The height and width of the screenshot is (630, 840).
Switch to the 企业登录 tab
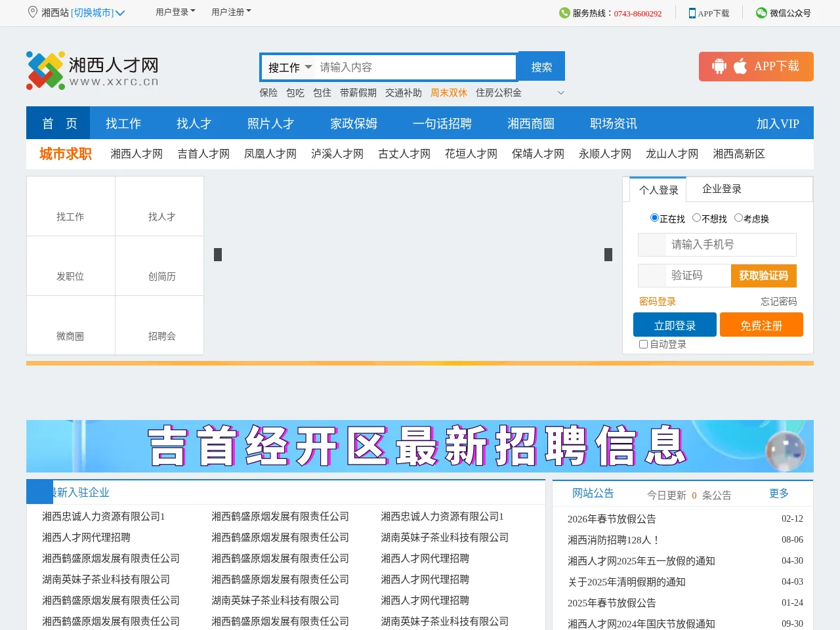(x=722, y=189)
